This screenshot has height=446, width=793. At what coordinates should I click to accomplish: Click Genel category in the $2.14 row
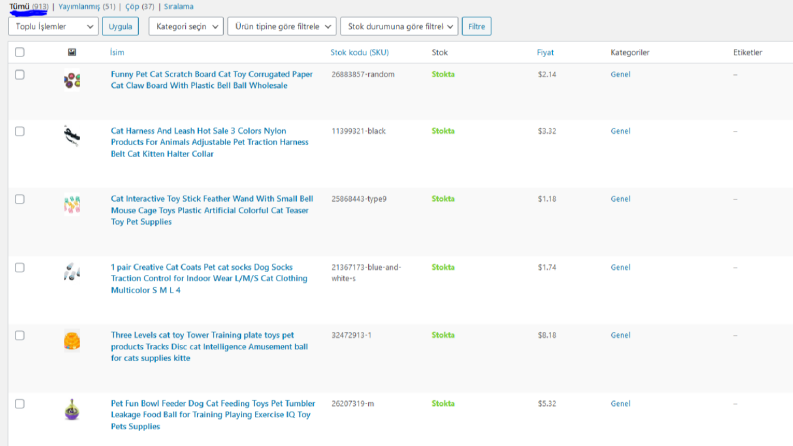pyautogui.click(x=620, y=74)
